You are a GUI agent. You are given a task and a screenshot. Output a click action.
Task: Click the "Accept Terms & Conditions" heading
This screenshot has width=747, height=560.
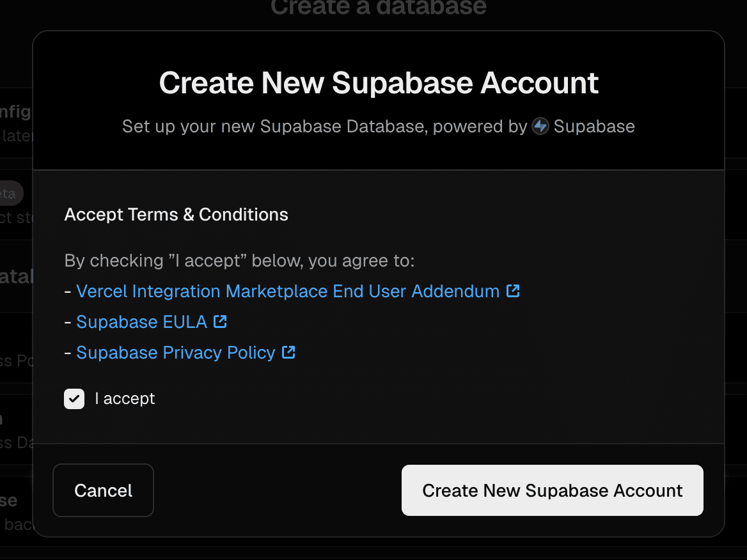click(176, 215)
